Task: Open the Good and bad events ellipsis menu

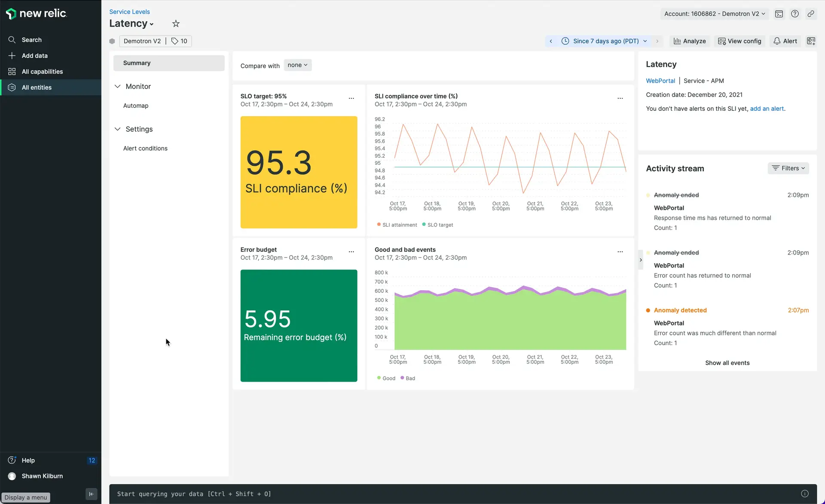Action: 620,252
